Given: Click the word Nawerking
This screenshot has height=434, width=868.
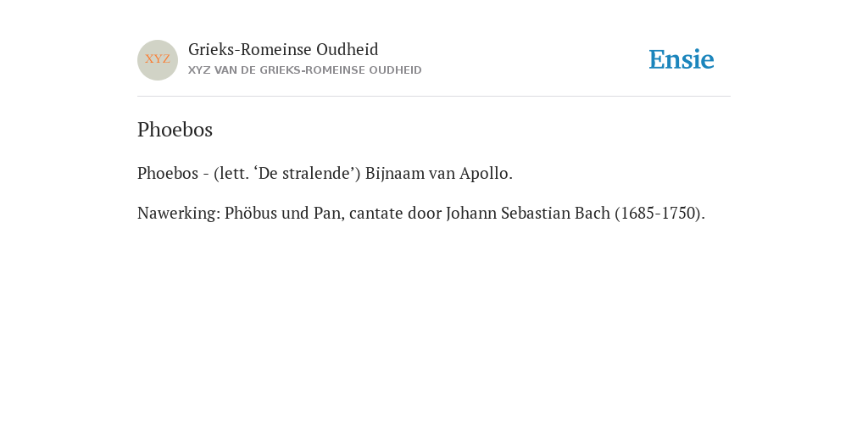Looking at the screenshot, I should pyautogui.click(x=179, y=213).
